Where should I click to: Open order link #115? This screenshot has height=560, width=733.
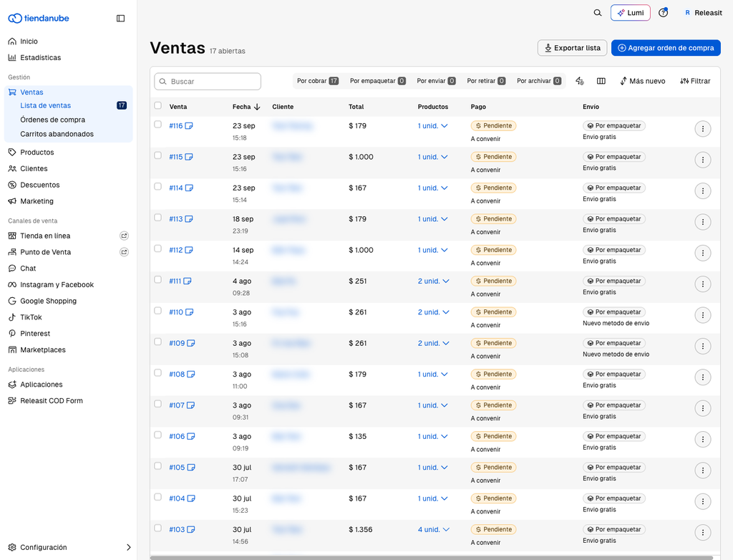tap(176, 157)
